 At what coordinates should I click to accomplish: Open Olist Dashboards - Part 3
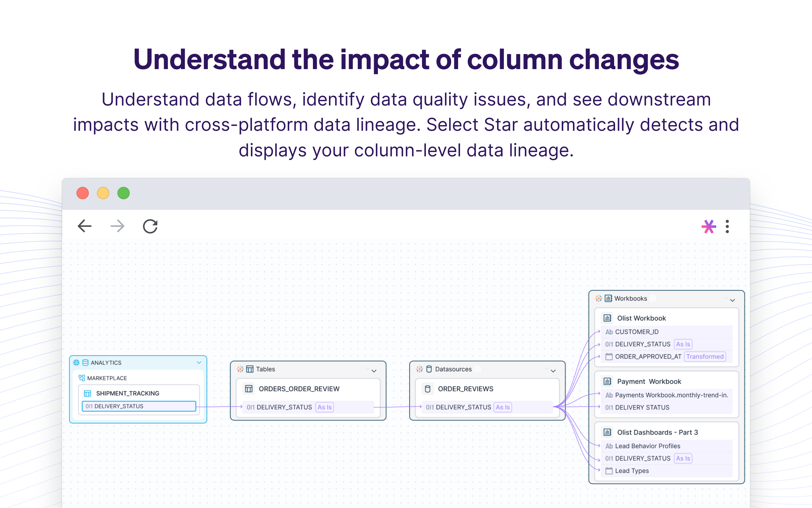tap(657, 433)
